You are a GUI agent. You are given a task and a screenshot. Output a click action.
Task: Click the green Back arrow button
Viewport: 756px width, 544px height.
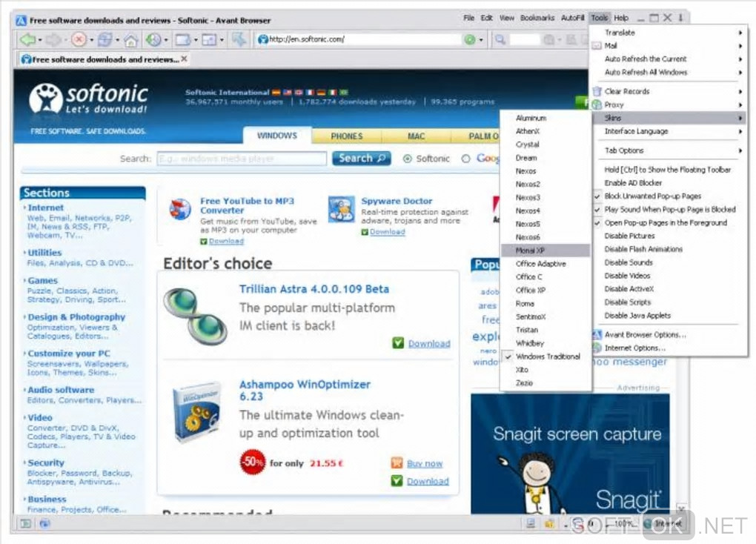(x=27, y=39)
